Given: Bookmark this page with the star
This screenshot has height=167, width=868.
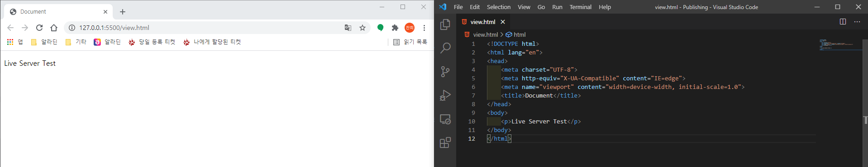Looking at the screenshot, I should pos(362,28).
